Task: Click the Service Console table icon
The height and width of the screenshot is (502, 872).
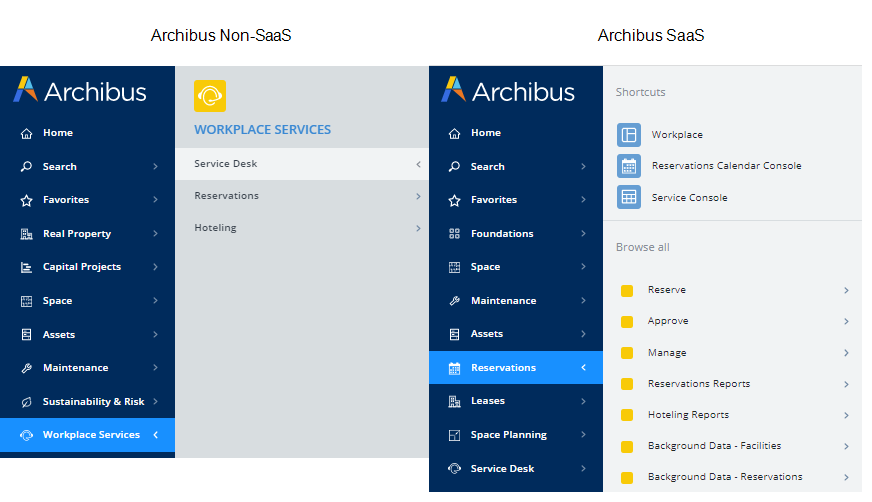Action: tap(629, 198)
